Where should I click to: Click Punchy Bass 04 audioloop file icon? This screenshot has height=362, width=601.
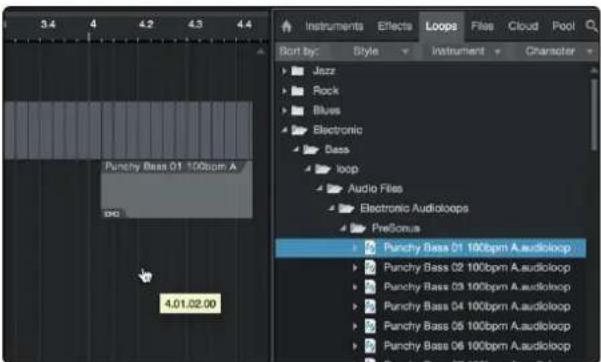tap(370, 306)
